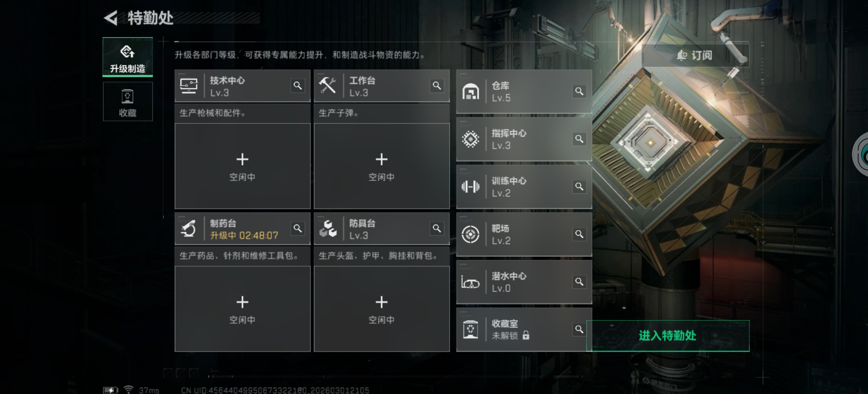
Task: Click the 指挥中心 magnifier icon
Action: click(579, 139)
